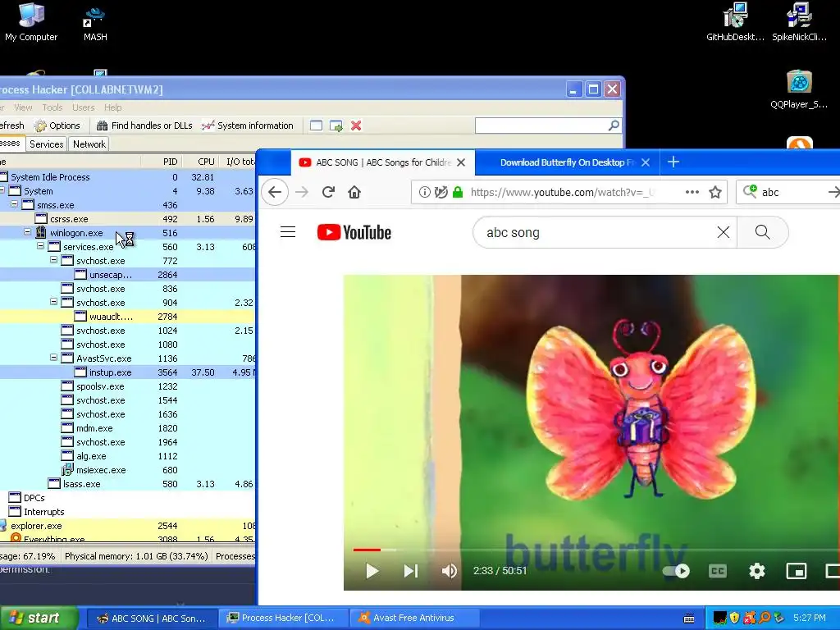Screen dimensions: 840x630
Task: Open QQPlayer desktop icon
Action: click(x=799, y=89)
